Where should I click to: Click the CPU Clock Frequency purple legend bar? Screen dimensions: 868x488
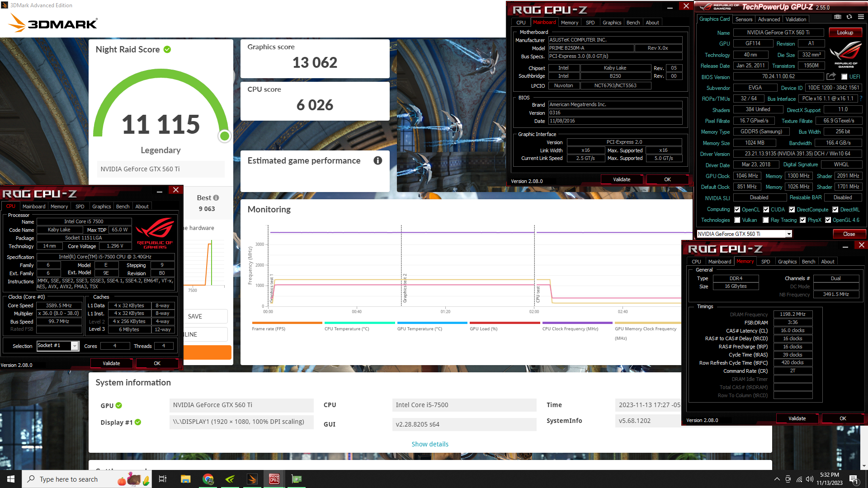click(577, 323)
